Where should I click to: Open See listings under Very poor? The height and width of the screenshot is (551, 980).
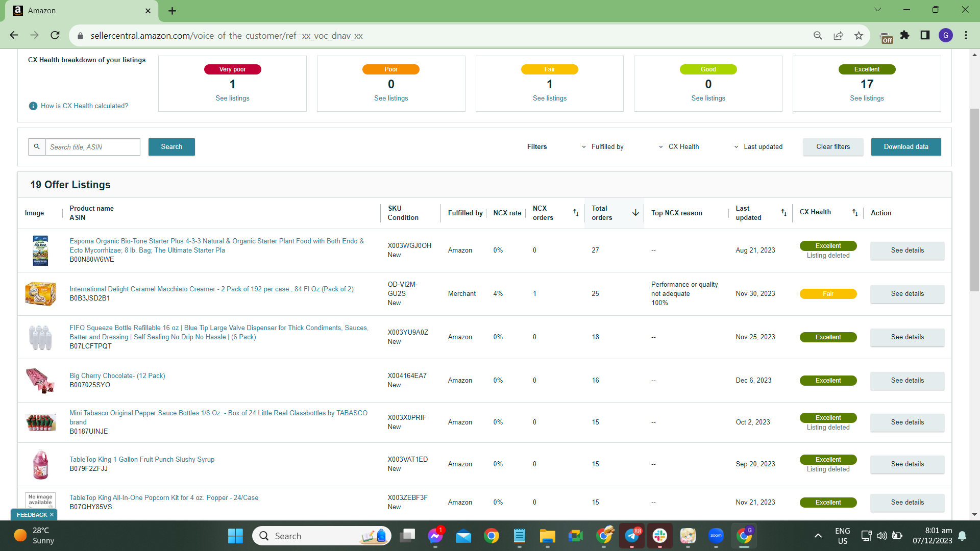click(x=232, y=98)
